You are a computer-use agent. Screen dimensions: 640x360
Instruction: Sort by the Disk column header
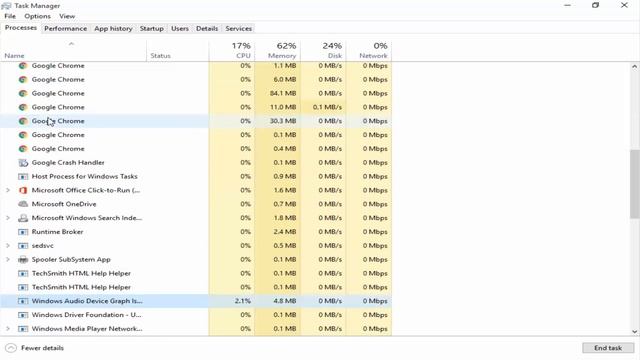(x=323, y=51)
